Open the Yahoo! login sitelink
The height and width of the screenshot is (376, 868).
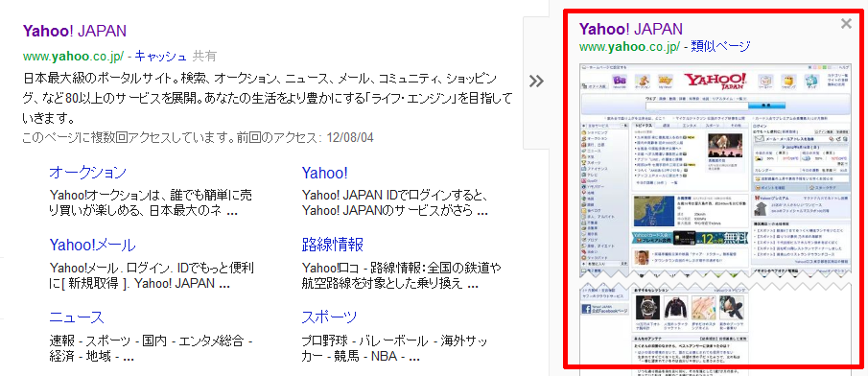click(x=325, y=173)
